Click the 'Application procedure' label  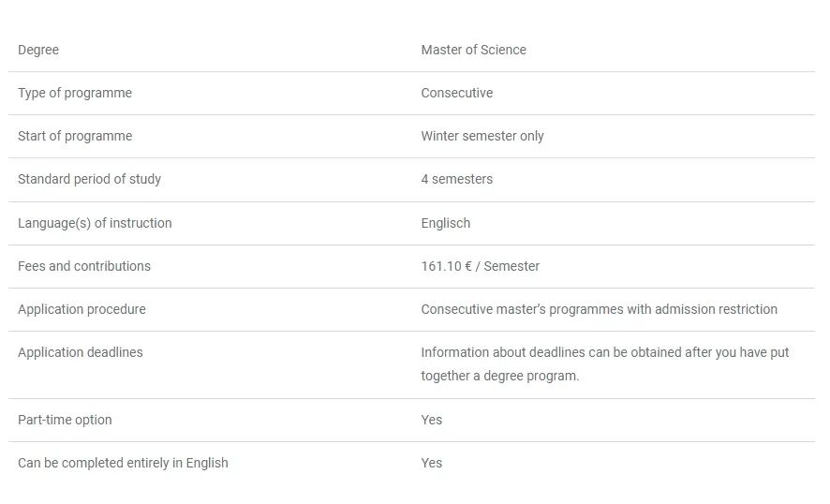coord(82,309)
